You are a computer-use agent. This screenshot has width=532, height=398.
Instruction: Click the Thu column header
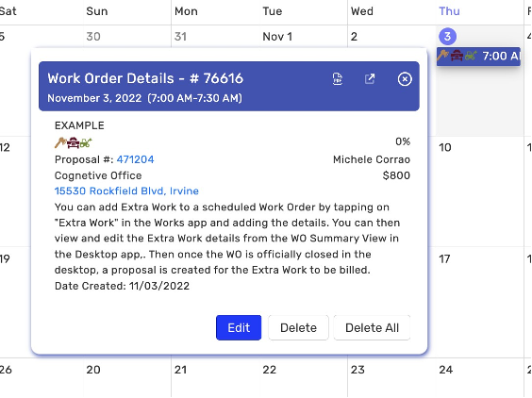pyautogui.click(x=449, y=11)
